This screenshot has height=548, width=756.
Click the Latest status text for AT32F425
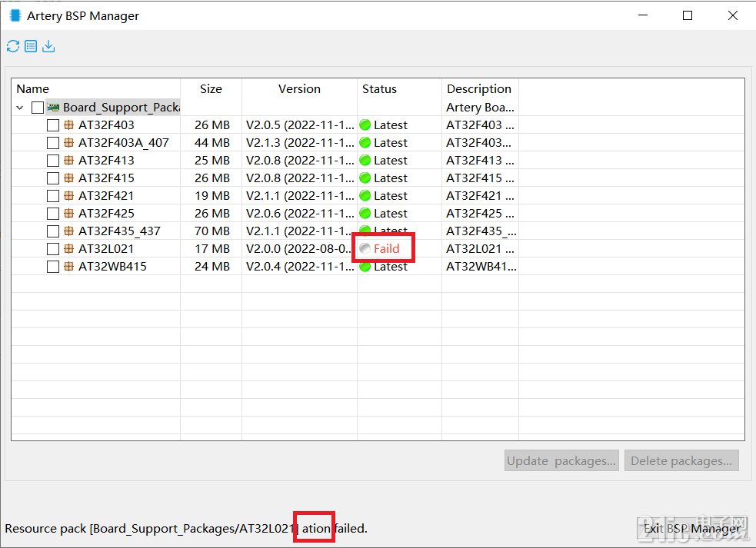click(x=391, y=213)
